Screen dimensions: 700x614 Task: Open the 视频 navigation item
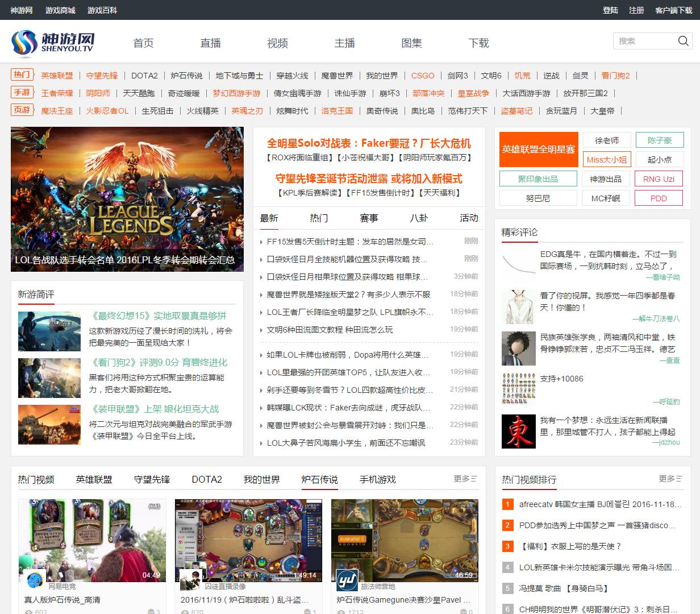pos(277,43)
